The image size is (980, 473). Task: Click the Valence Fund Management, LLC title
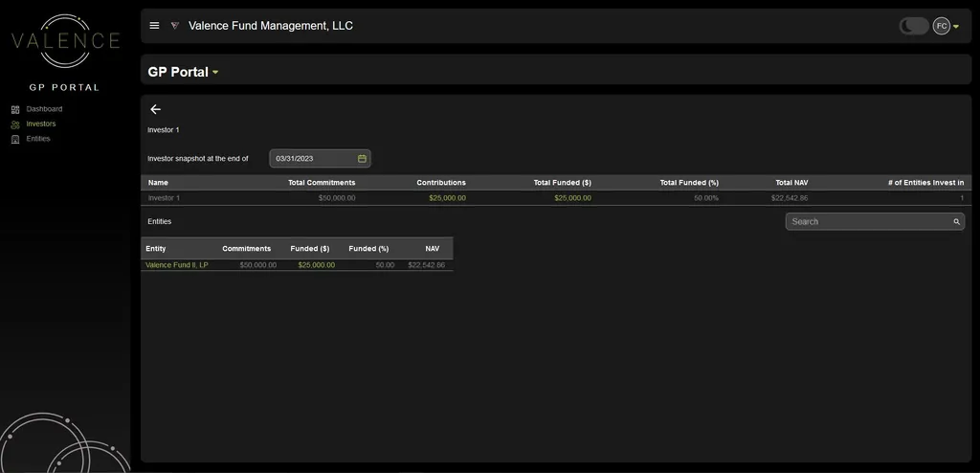(271, 26)
